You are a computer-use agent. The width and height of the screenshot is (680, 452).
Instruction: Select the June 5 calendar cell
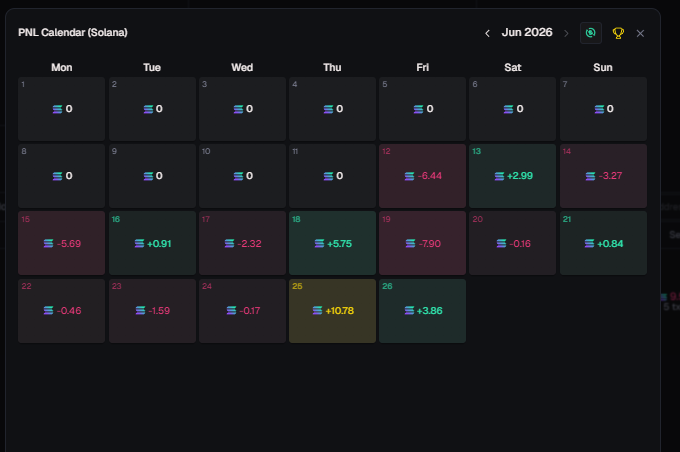coord(422,109)
